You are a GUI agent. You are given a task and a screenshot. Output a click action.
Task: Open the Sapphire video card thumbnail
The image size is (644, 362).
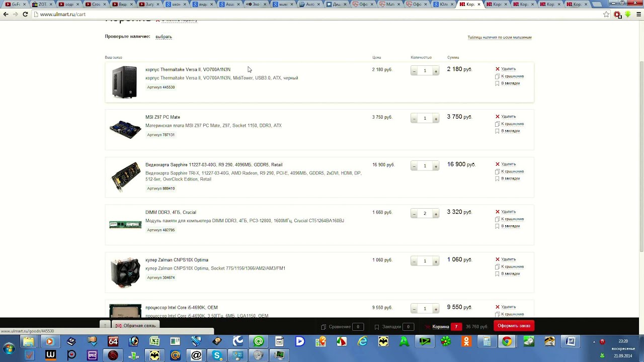coord(125,176)
